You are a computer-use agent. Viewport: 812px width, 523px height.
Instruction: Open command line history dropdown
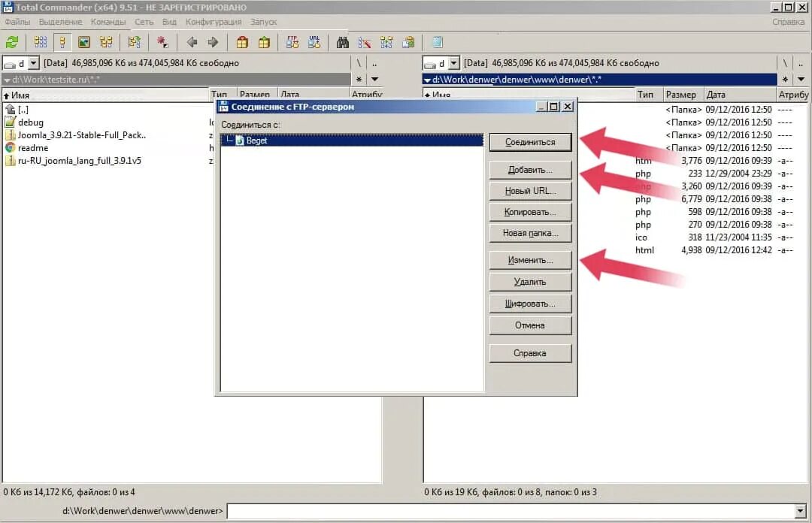pos(801,511)
